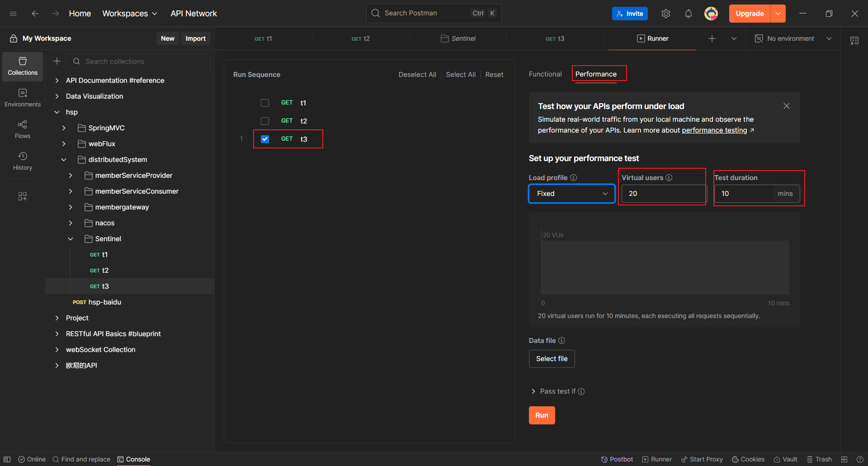Click the Virtual users input field
This screenshot has height=466, width=868.
[663, 194]
